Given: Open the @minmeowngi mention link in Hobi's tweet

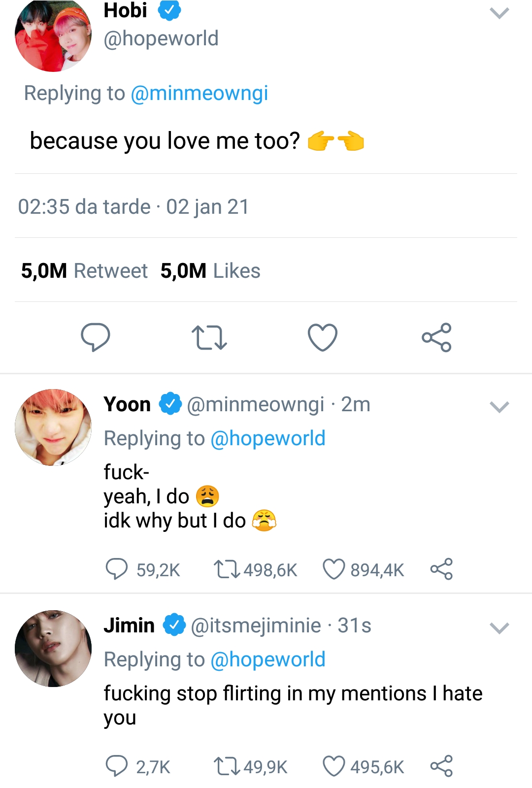Looking at the screenshot, I should [199, 93].
